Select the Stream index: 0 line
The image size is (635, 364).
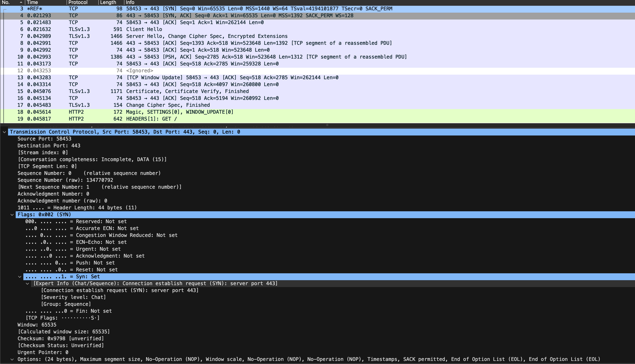tap(43, 153)
